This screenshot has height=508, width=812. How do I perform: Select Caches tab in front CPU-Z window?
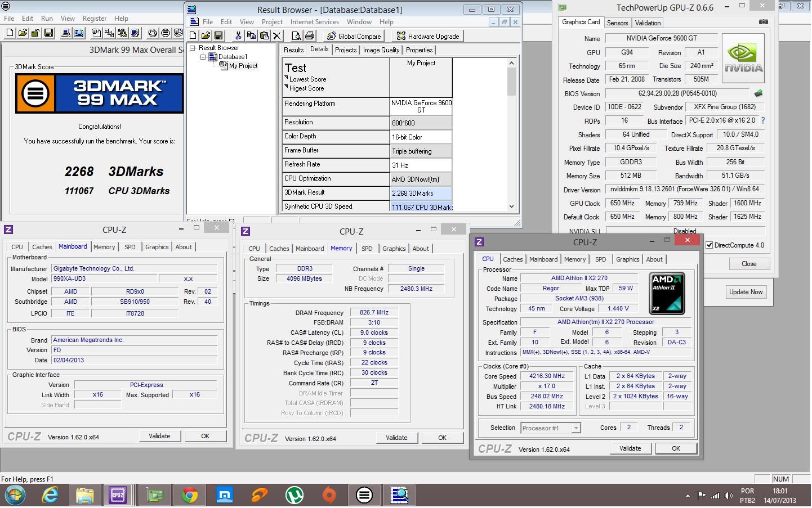pos(512,259)
